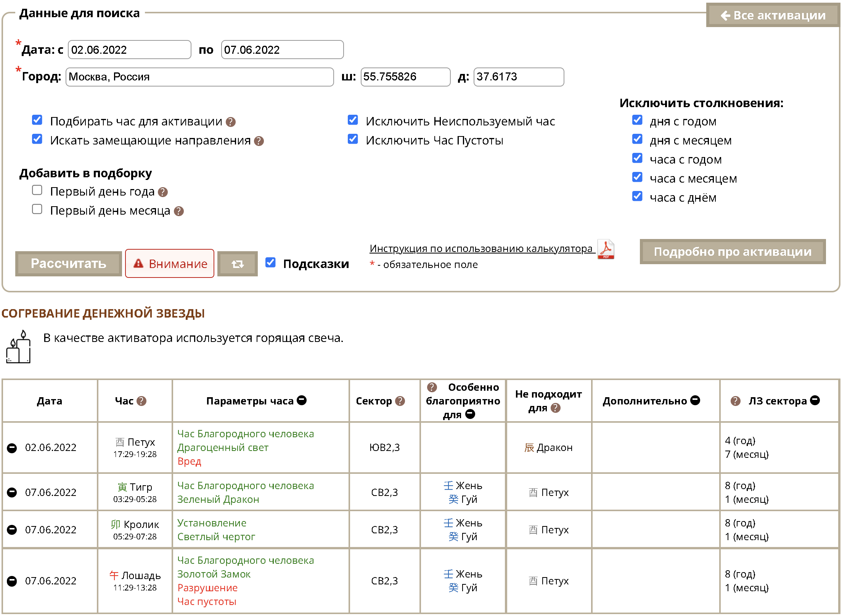Screen dimensions: 842x616
Task: Click 'Светлый чертог' hour parameter
Action: [216, 537]
